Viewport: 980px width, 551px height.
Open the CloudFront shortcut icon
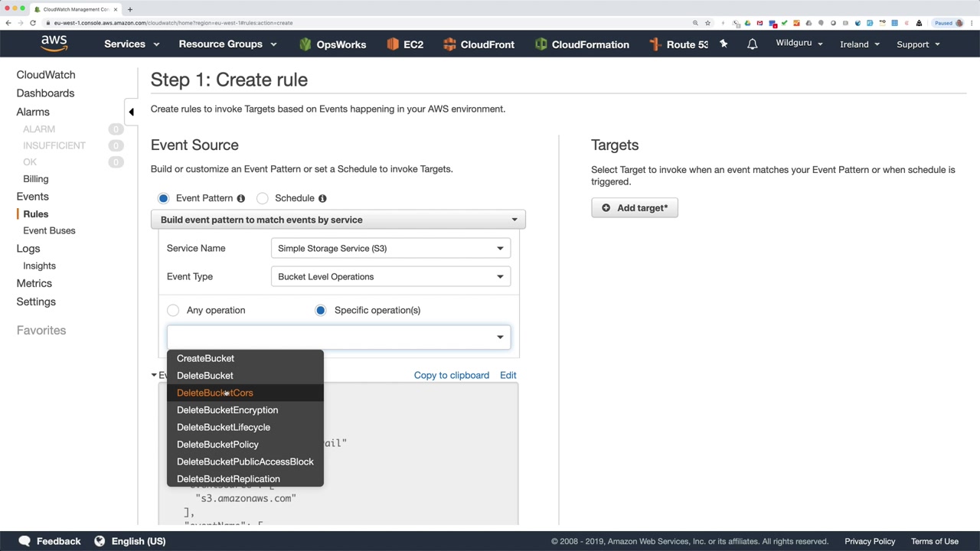[x=449, y=44]
